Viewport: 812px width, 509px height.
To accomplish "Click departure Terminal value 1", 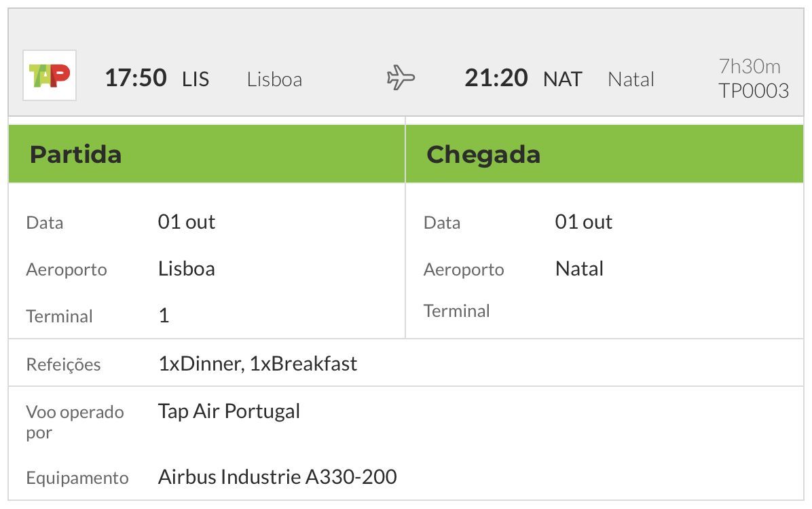I will (x=164, y=316).
